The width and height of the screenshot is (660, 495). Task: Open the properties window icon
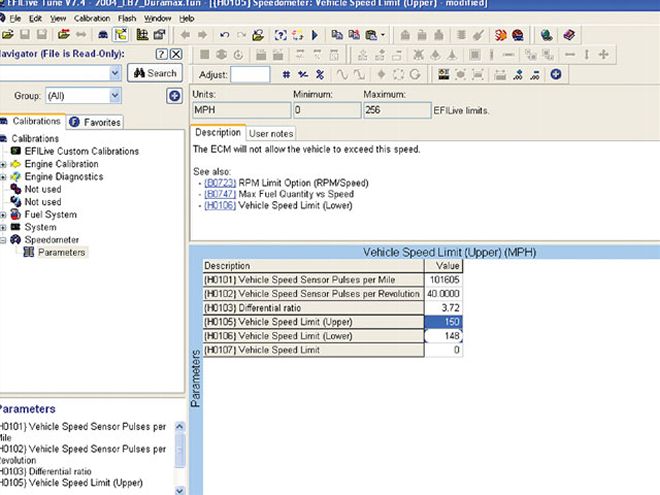[160, 35]
